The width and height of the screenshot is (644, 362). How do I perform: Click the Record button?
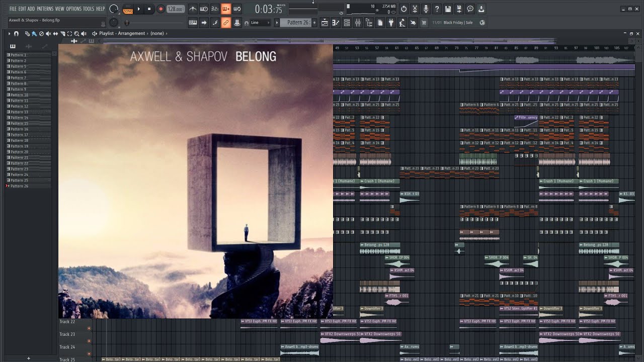coord(160,9)
